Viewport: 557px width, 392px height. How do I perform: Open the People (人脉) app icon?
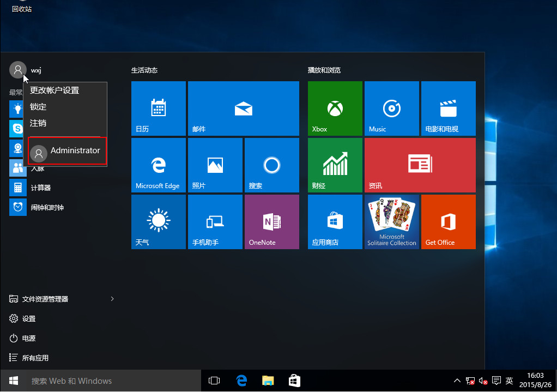tap(18, 168)
